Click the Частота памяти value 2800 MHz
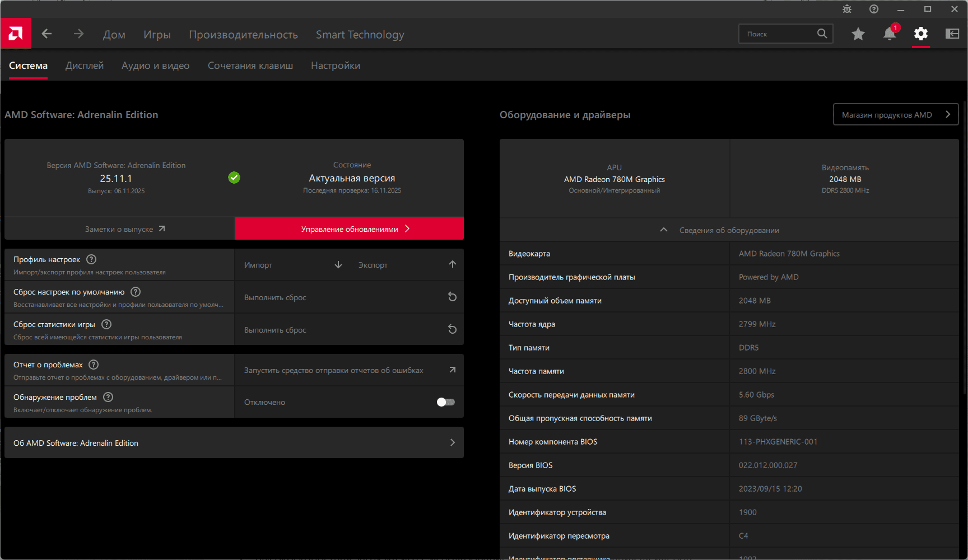The height and width of the screenshot is (560, 968). (757, 371)
